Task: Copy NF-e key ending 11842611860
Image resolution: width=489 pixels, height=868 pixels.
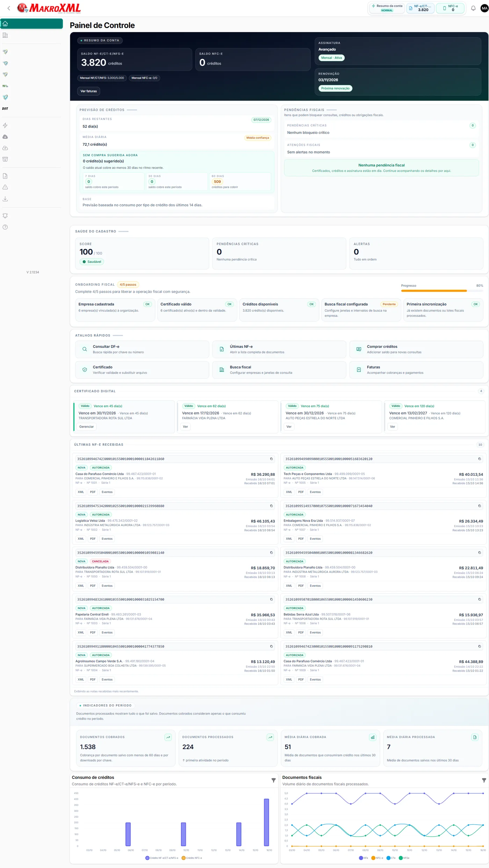Action: (271, 459)
